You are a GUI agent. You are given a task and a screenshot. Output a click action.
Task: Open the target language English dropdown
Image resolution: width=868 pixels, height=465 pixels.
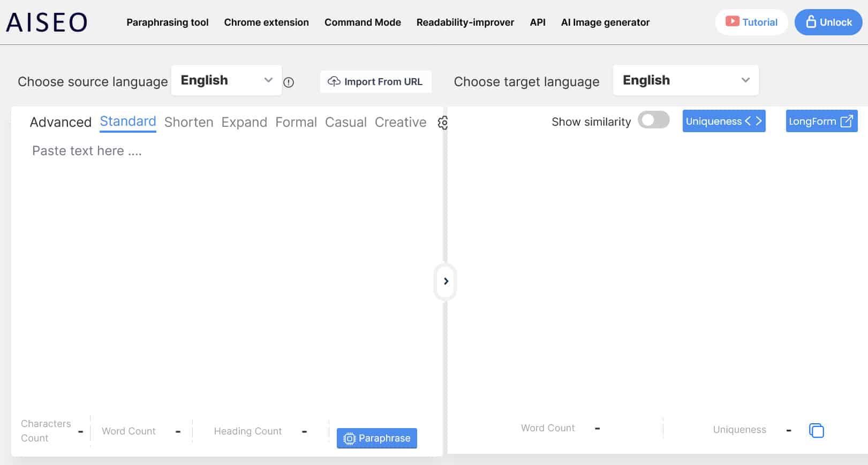[685, 80]
